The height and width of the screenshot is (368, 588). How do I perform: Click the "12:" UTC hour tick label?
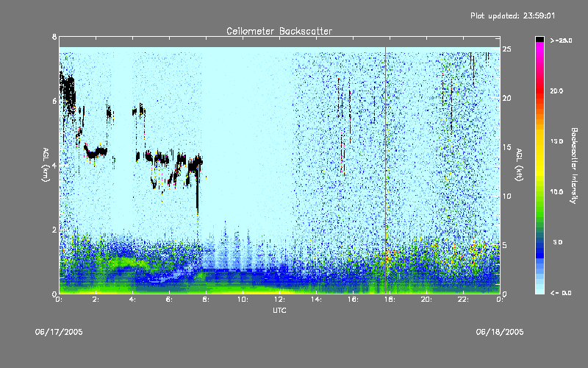[x=279, y=300]
